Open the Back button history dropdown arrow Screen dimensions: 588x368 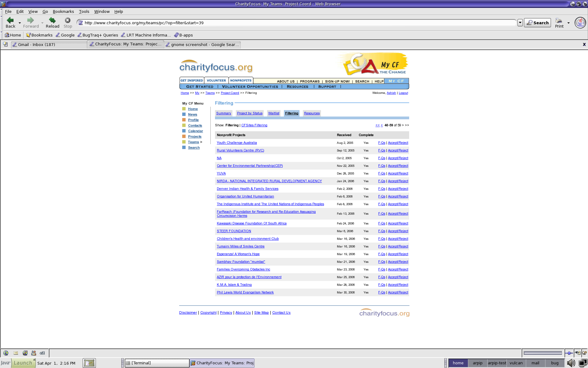[20, 23]
